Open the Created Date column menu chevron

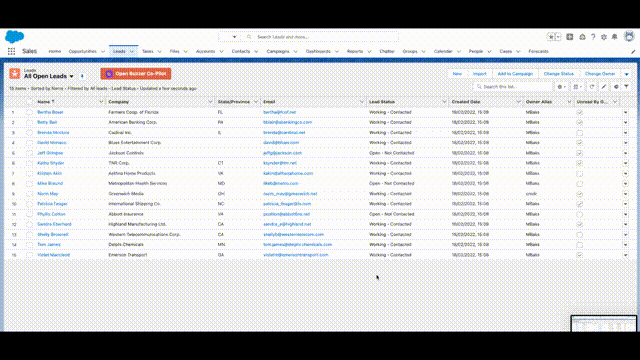tap(518, 102)
